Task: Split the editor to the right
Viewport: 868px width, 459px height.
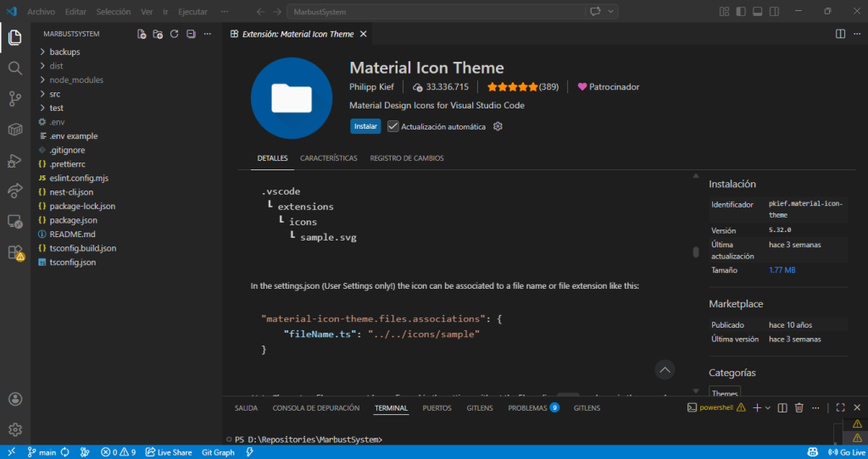Action: coord(840,34)
